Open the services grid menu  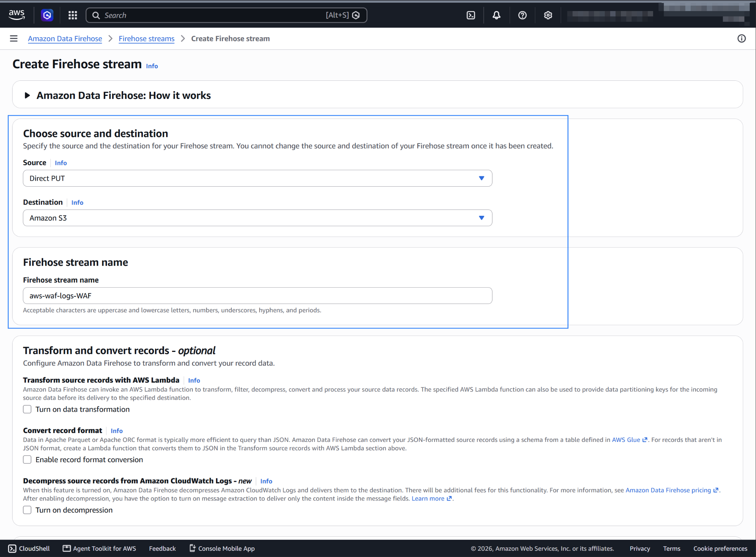point(73,15)
